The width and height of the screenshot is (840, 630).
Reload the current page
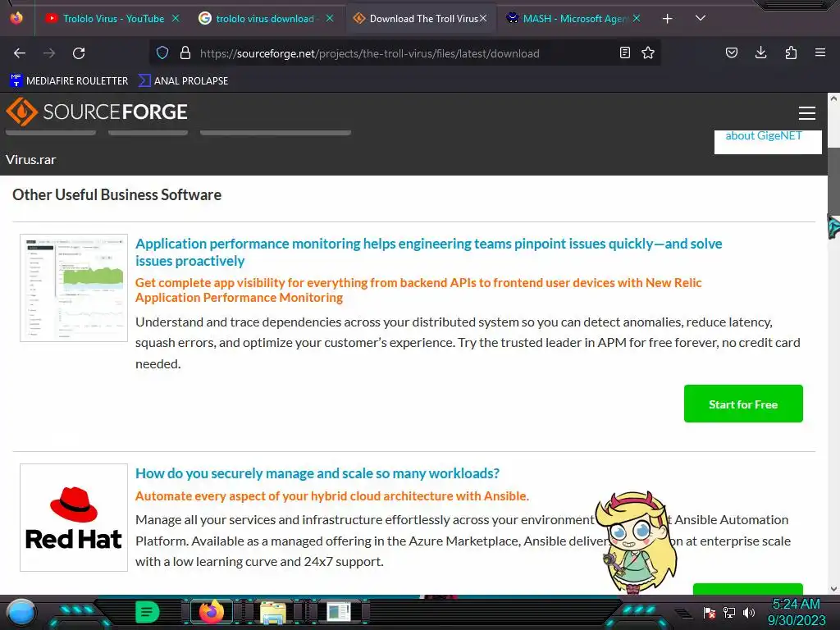point(79,53)
